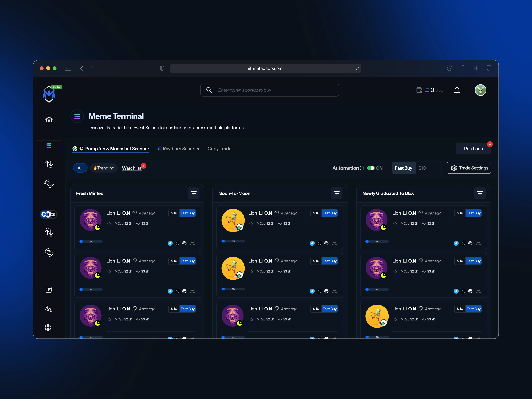Open Positions with the badge showing 4
Image resolution: width=532 pixels, height=399 pixels.
(473, 149)
